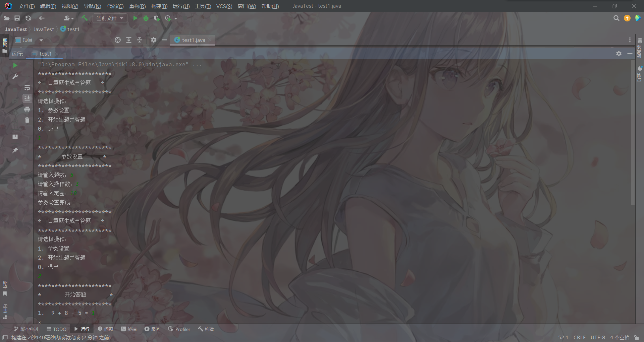Click the layout icon in the Run sidebar
Image resolution: width=644 pixels, height=342 pixels.
point(15,137)
